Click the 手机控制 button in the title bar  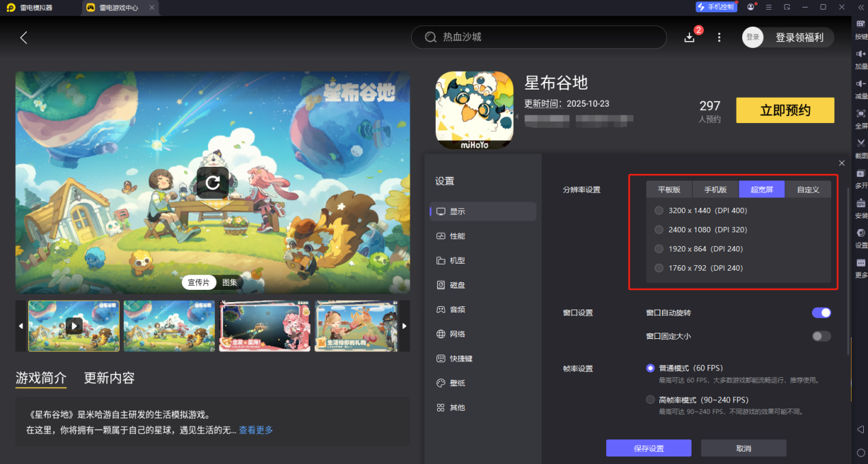(x=716, y=7)
